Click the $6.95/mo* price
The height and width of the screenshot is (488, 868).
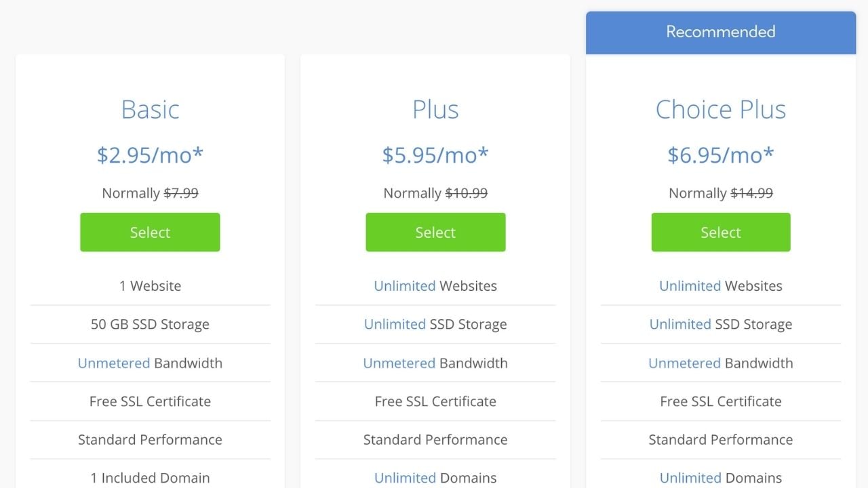pyautogui.click(x=721, y=155)
